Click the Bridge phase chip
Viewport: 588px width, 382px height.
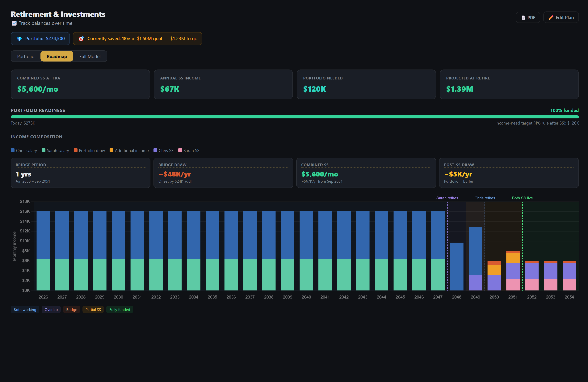72,310
